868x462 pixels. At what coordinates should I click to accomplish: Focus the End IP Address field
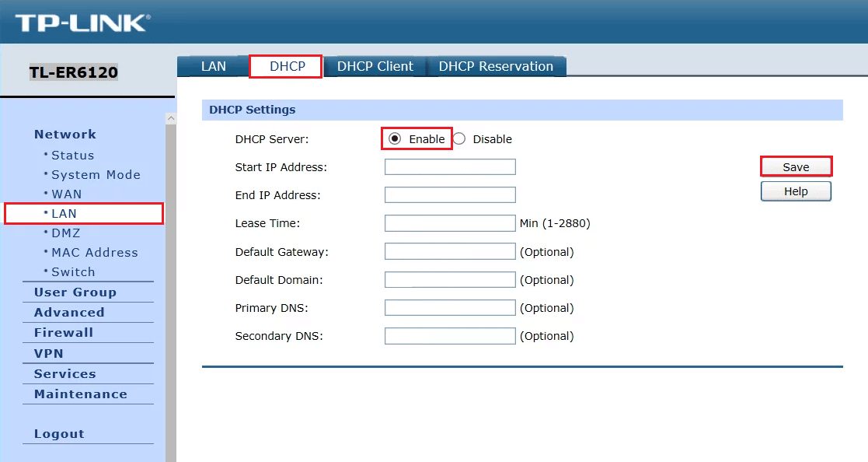click(x=450, y=195)
